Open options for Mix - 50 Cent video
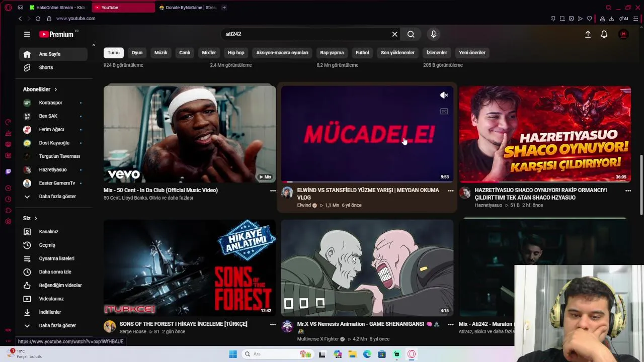This screenshot has width=644, height=362. (273, 191)
